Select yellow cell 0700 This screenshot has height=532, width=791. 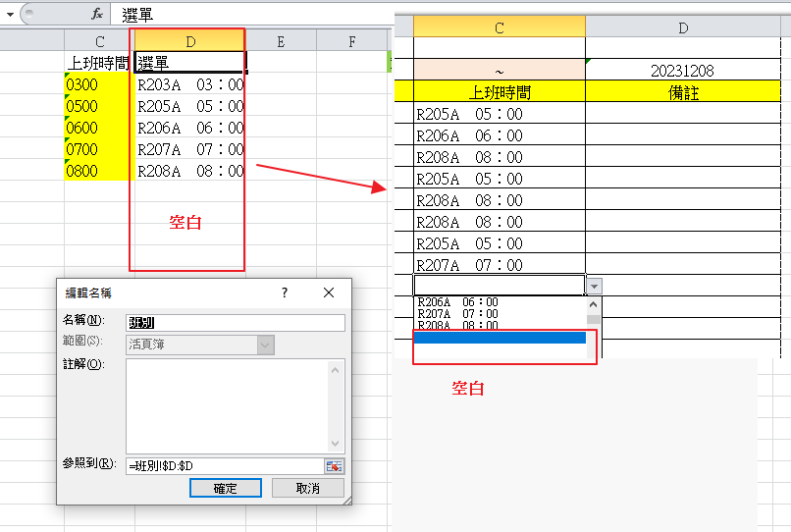(99, 149)
